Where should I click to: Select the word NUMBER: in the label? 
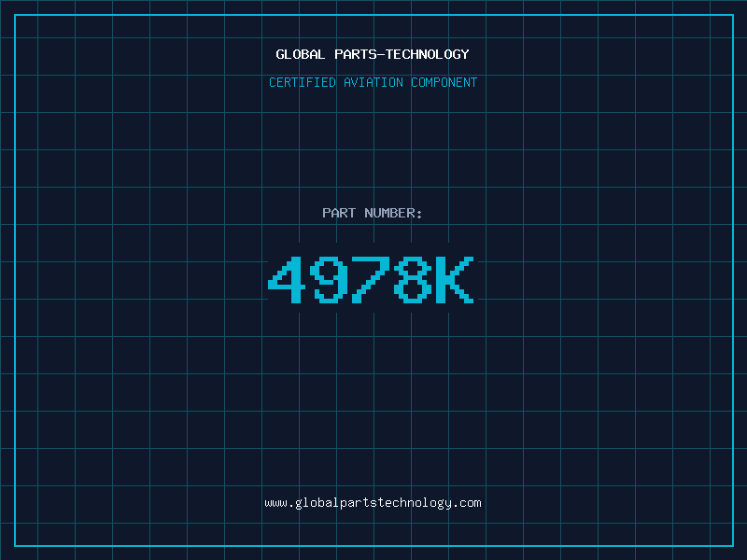(393, 213)
